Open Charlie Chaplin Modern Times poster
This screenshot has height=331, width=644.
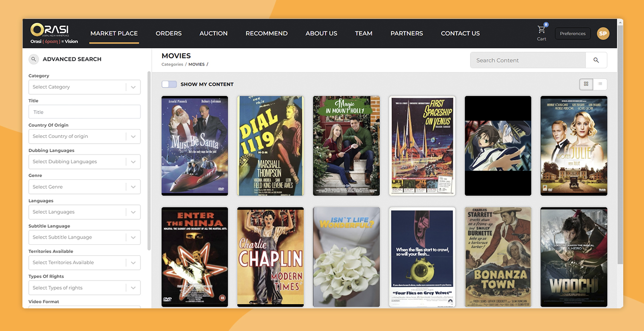pyautogui.click(x=271, y=257)
